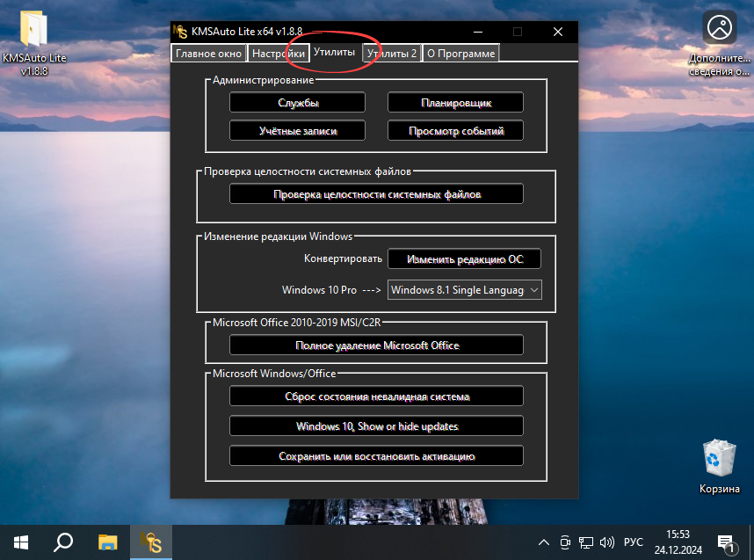Click the Службы button

(298, 103)
